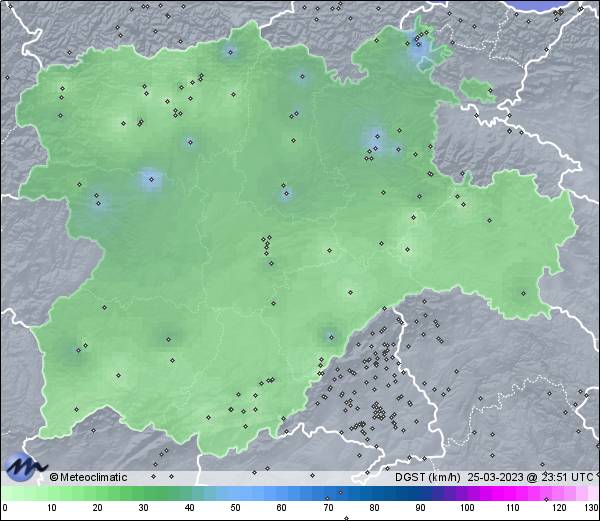Click the central blue gust hotspot
This screenshot has height=521, width=600.
point(286,192)
